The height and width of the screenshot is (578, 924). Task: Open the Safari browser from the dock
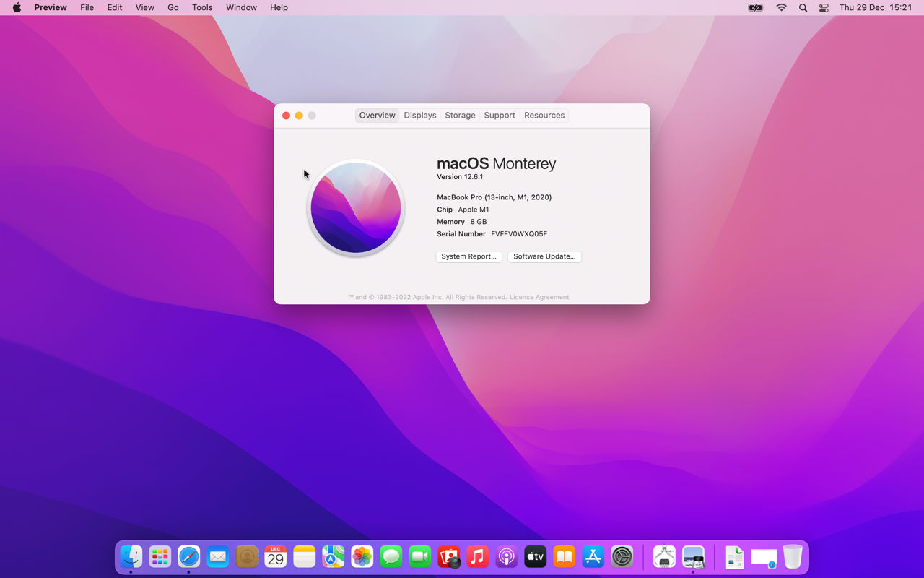(x=189, y=556)
